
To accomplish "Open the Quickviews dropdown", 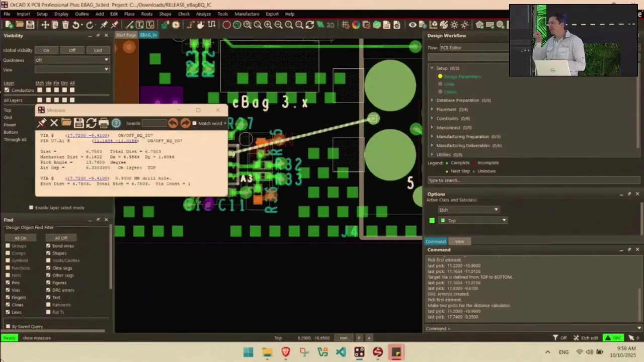I will coord(71,60).
